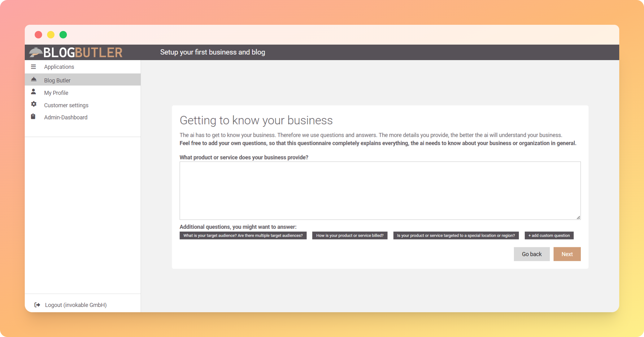644x337 pixels.
Task: Add the 'How is your product billed' question
Action: click(350, 236)
